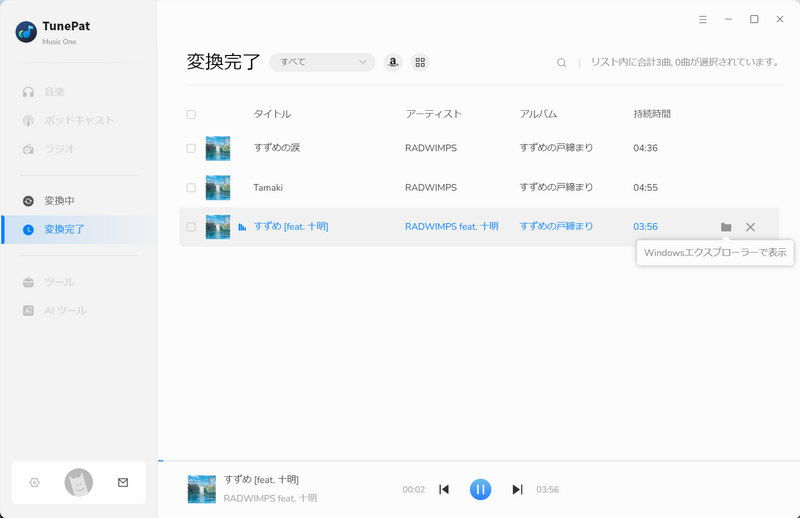Click the search magnifier icon
Viewport: 800px width, 518px height.
click(x=562, y=63)
